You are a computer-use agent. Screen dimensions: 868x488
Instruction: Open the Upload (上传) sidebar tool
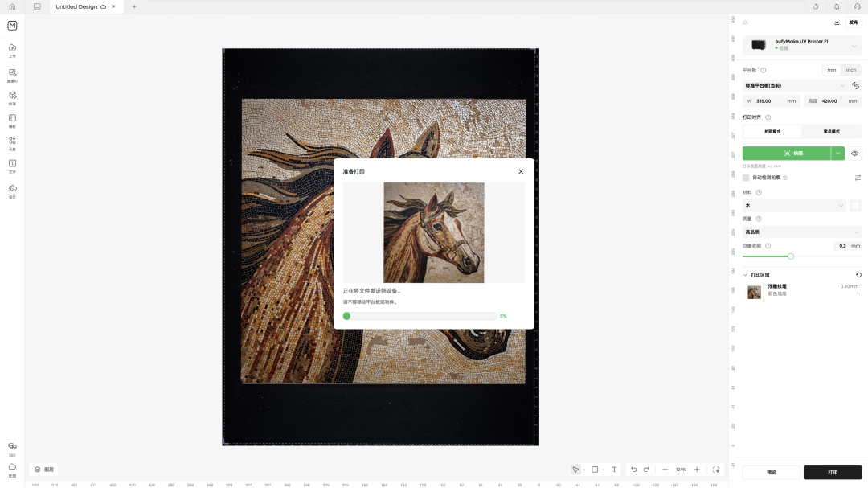pos(12,51)
